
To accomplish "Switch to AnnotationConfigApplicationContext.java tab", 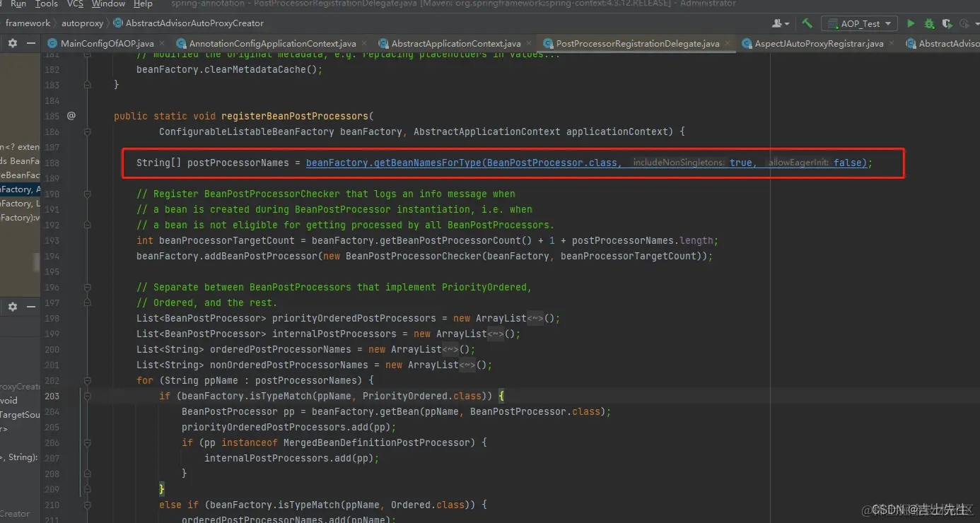I will (x=272, y=44).
